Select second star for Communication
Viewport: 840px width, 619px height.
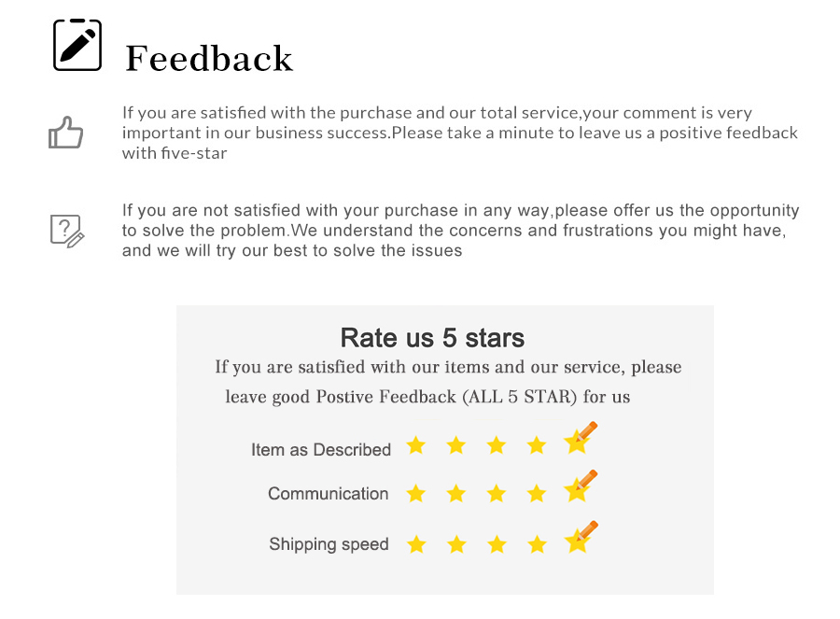pyautogui.click(x=456, y=494)
